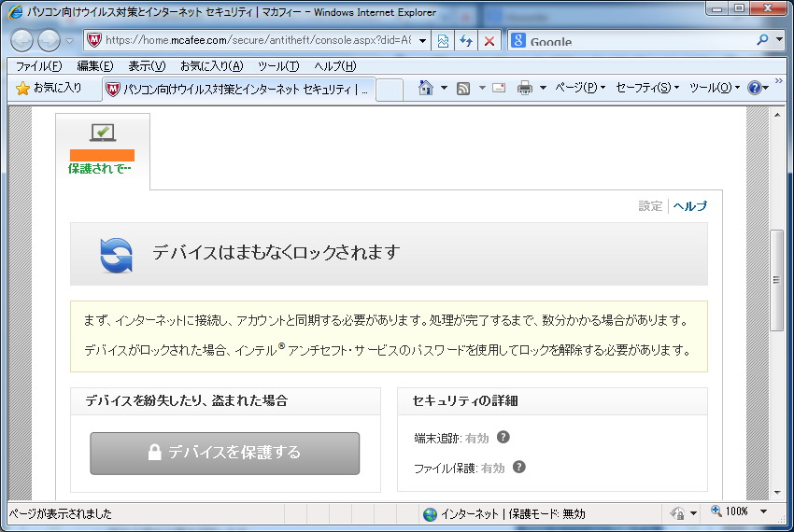The height and width of the screenshot is (532, 794).
Task: Open the ツール(T) menu
Action: pos(278,66)
